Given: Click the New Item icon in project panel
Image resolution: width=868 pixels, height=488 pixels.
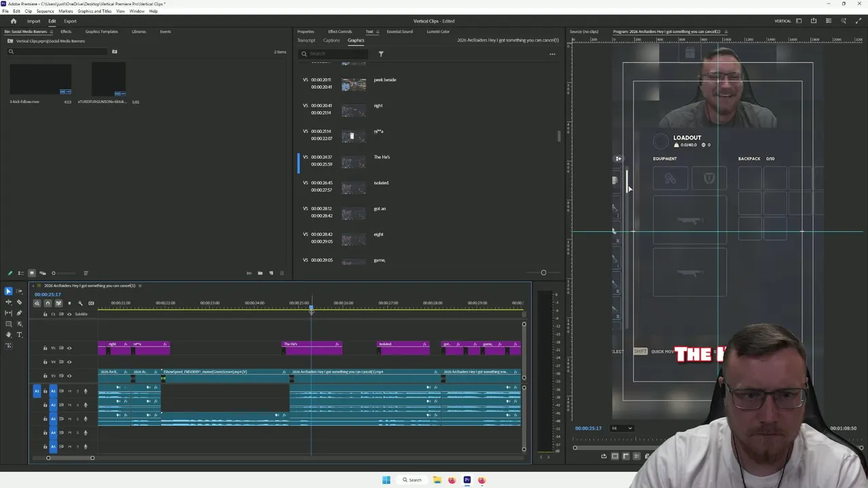Looking at the screenshot, I should click(x=271, y=273).
